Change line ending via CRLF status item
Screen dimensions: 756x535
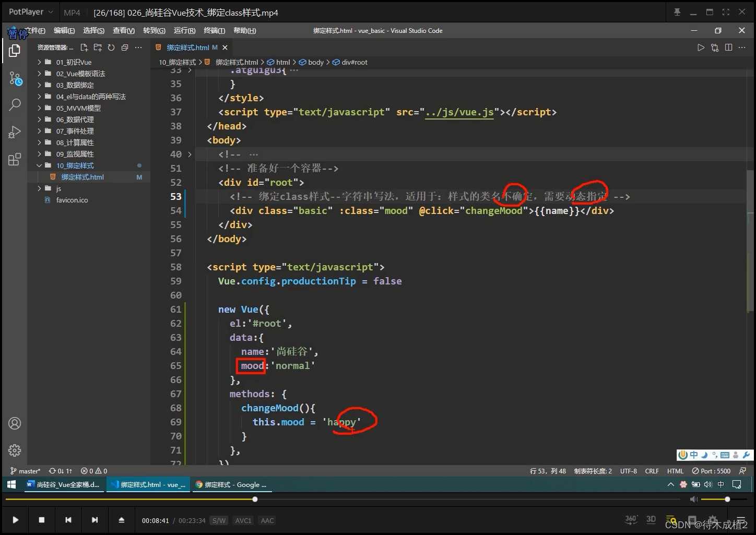coord(652,471)
